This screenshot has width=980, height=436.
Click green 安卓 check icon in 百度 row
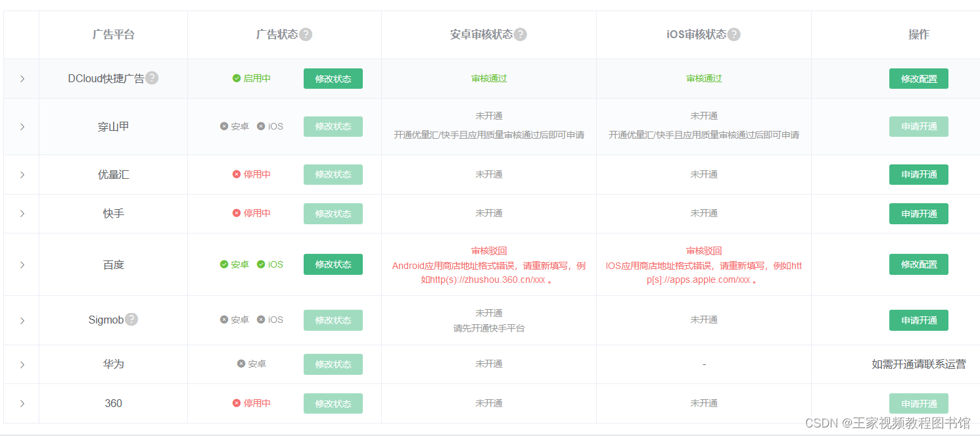tap(224, 264)
